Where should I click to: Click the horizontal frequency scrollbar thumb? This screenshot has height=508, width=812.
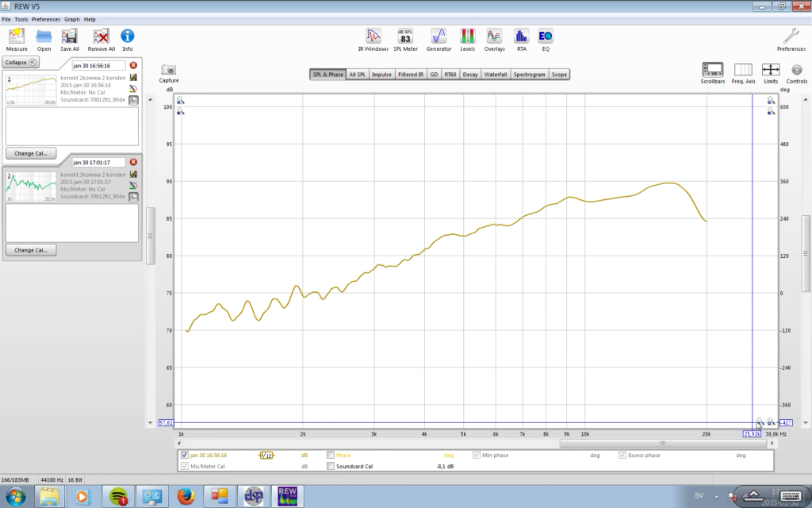pos(662,443)
